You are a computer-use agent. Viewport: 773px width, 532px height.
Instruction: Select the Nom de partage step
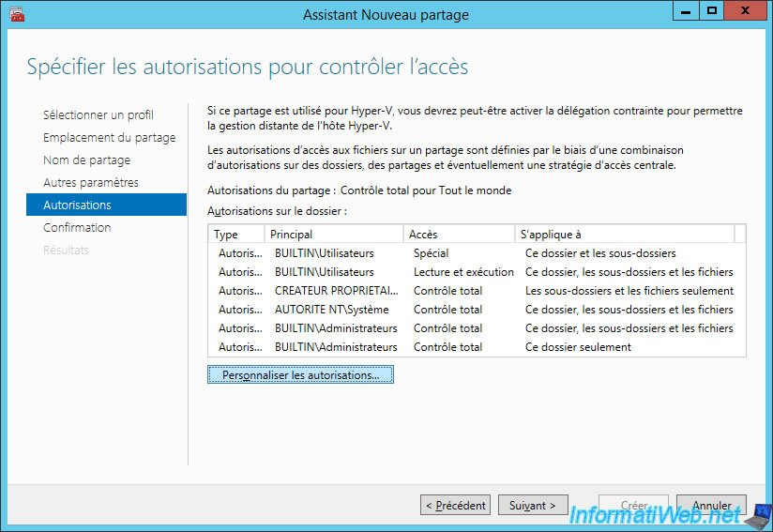coord(86,160)
